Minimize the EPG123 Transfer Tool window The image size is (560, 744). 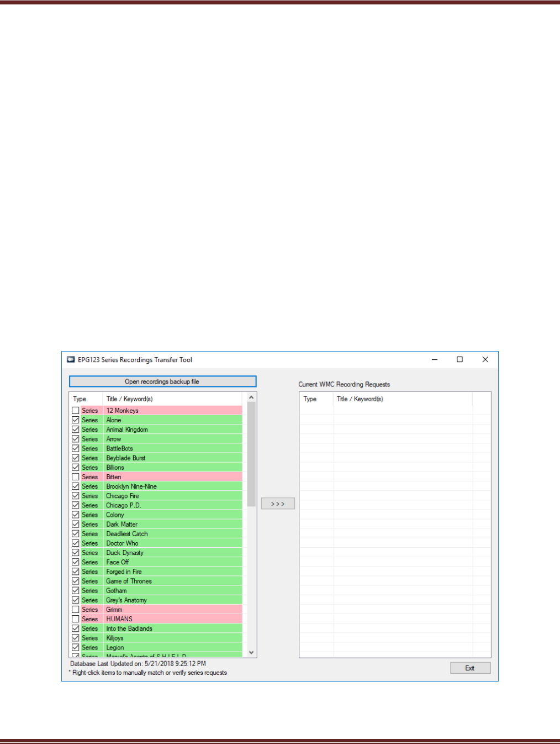[435, 359]
